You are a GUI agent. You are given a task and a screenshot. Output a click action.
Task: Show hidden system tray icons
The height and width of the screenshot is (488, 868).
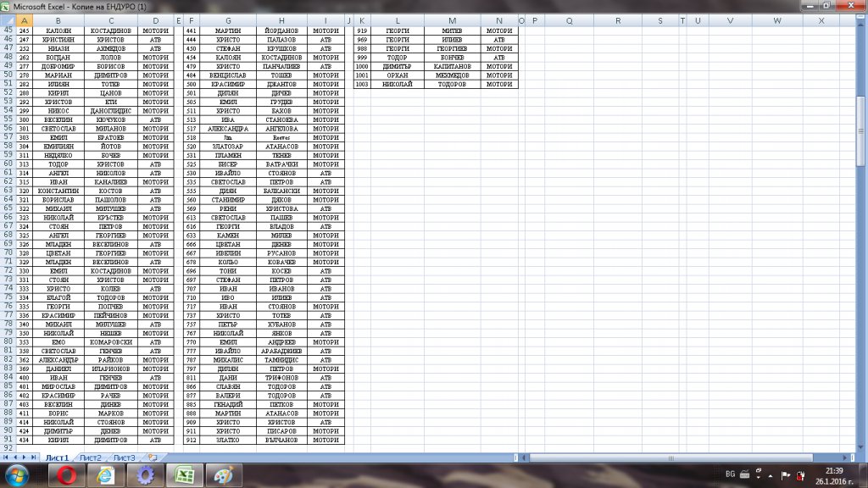click(x=771, y=476)
